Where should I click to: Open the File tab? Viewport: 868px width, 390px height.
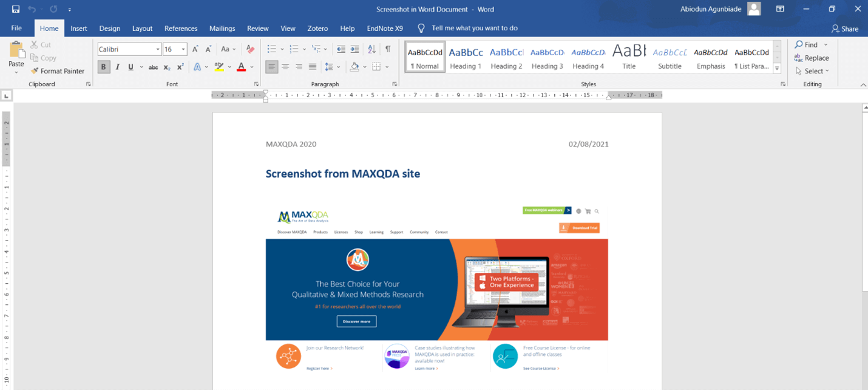coord(16,28)
